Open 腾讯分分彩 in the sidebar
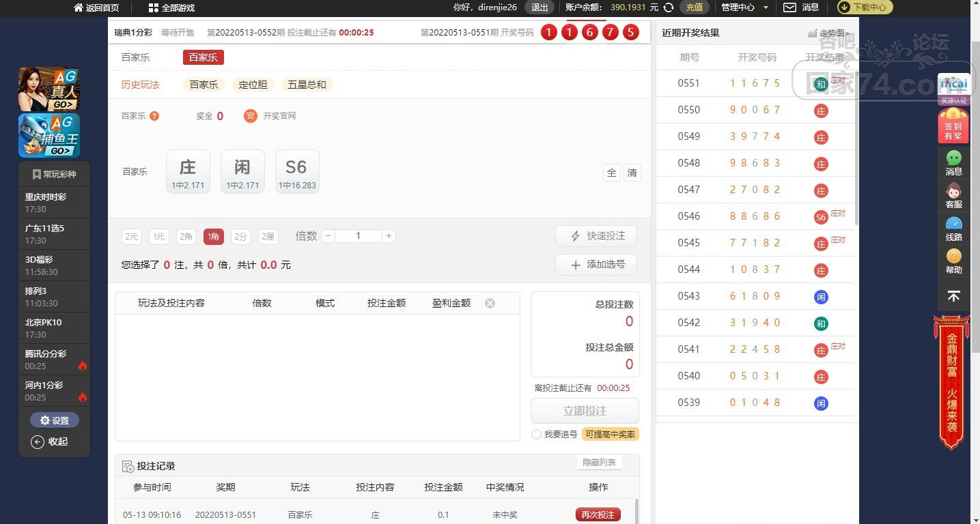The height and width of the screenshot is (524, 980). (x=55, y=360)
